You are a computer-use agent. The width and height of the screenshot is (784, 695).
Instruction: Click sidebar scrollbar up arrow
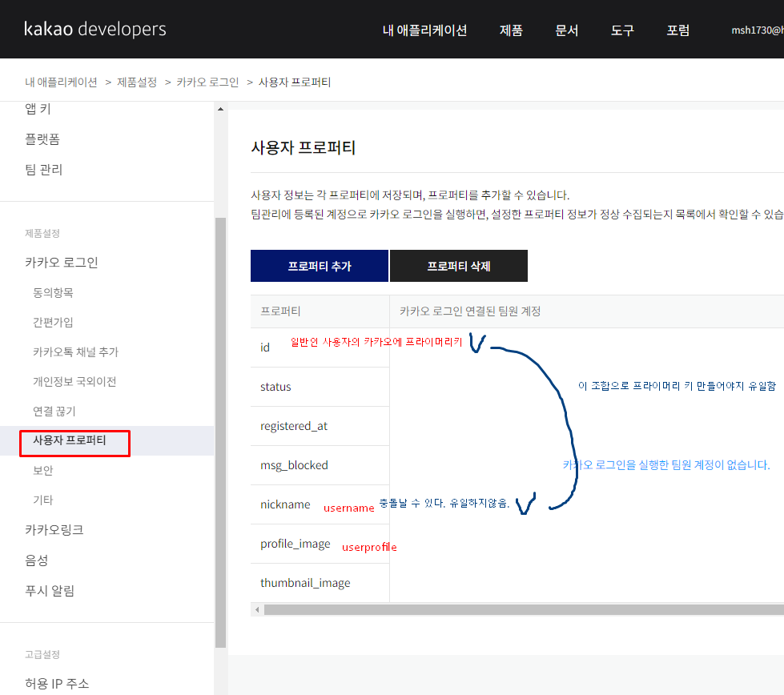click(x=220, y=109)
